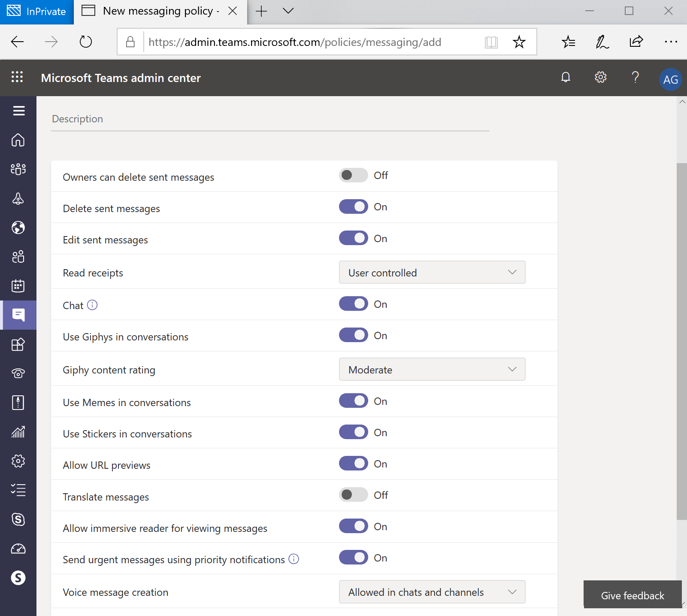Open the Teams section icon in sidebar
The image size is (687, 616).
point(18,169)
